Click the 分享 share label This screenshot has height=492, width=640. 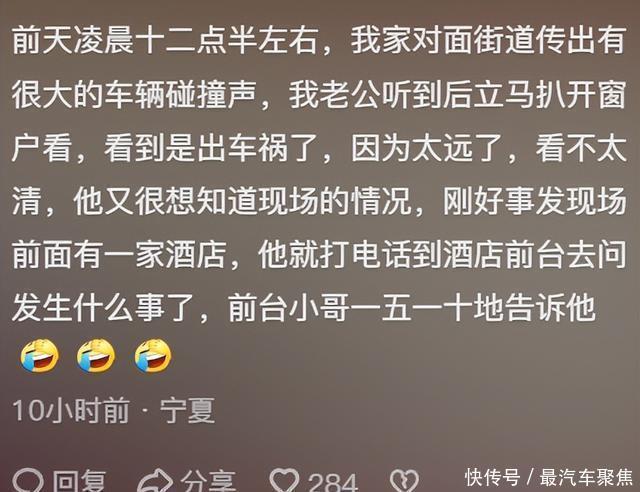point(208,481)
